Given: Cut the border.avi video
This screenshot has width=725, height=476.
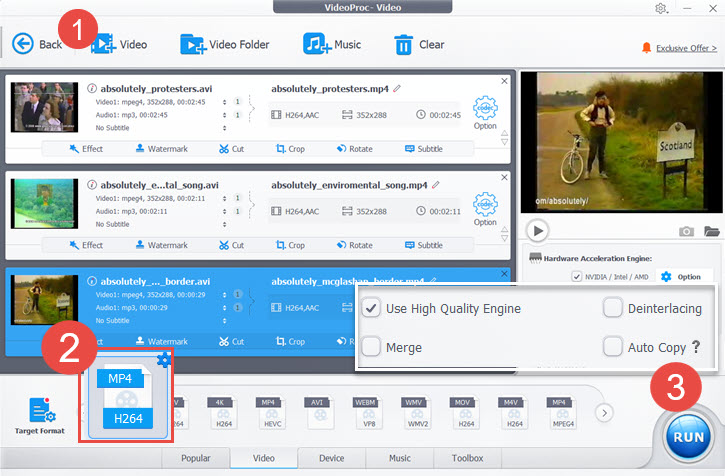Looking at the screenshot, I should 231,341.
